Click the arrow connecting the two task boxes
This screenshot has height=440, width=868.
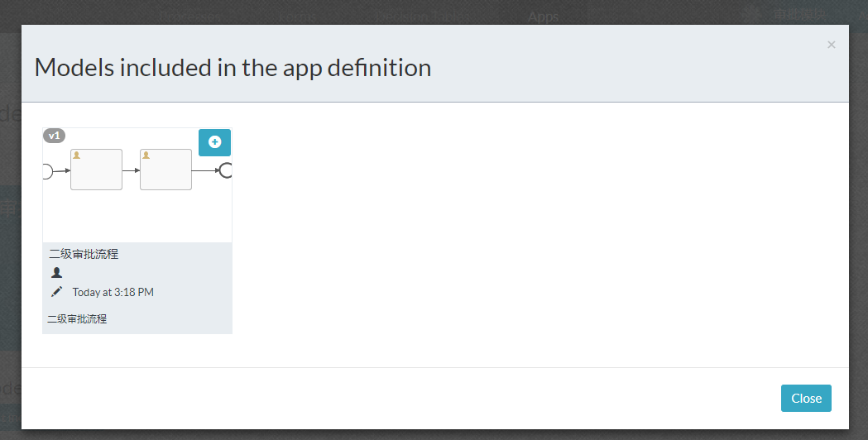click(x=131, y=170)
